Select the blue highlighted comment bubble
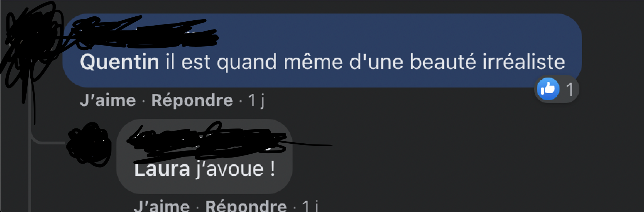Screen dimensions: 644x212 click(322, 51)
